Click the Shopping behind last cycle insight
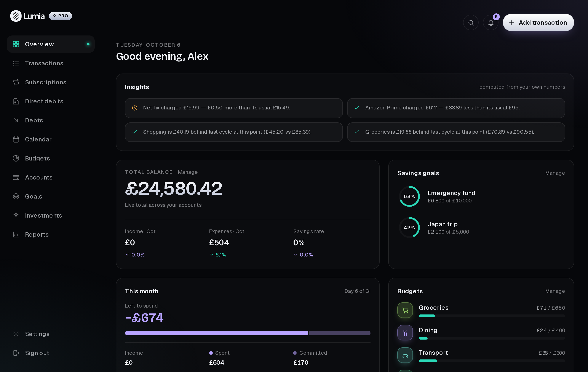 coord(234,132)
